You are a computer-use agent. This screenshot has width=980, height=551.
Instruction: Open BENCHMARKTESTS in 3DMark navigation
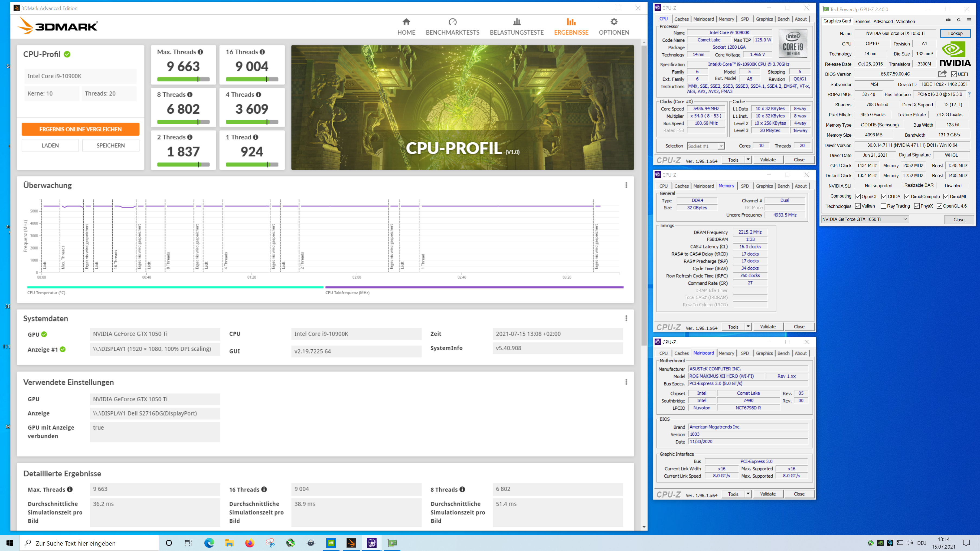452,27
